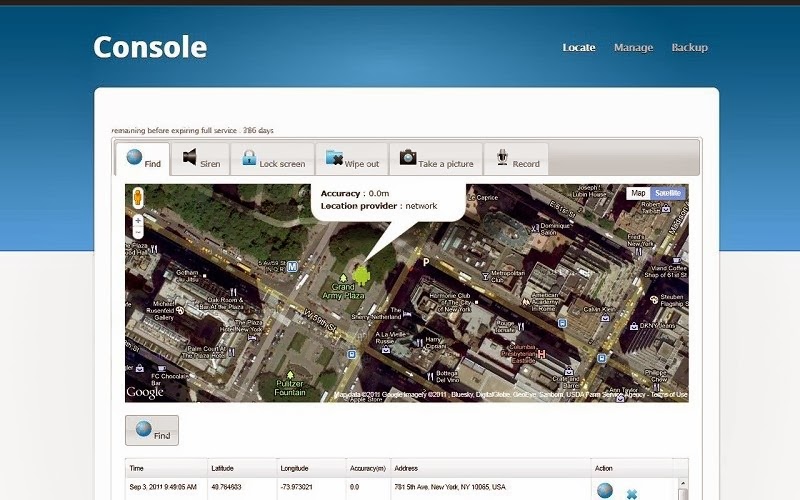The height and width of the screenshot is (500, 800).
Task: Open the Terms of Use map link
Action: click(669, 394)
